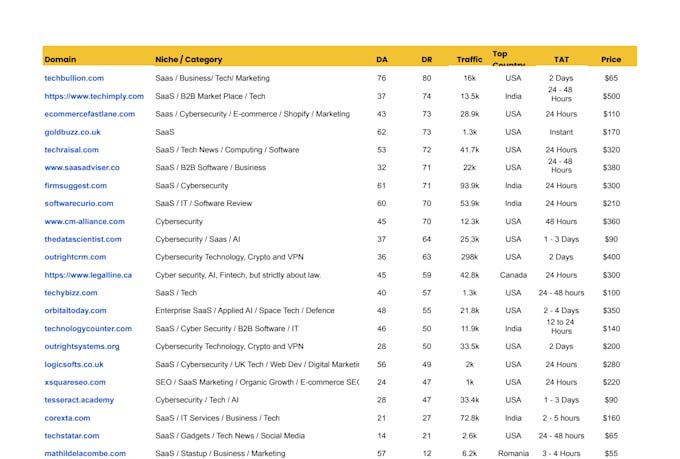Click 'SaaS / Tech News / Computing / Software'
The image size is (680, 459).
tap(227, 150)
